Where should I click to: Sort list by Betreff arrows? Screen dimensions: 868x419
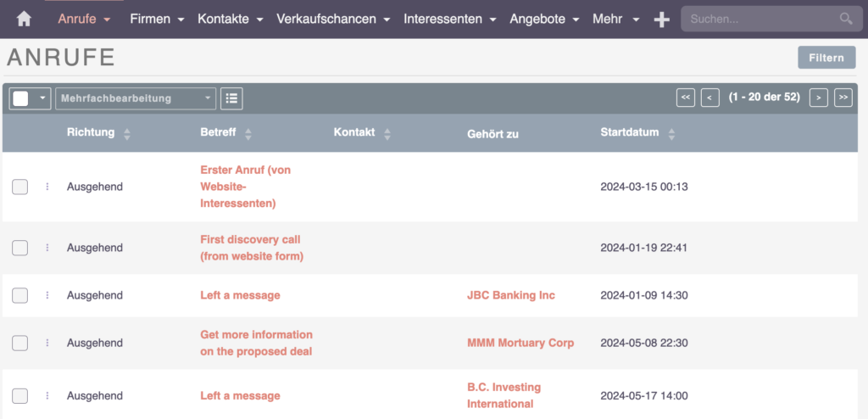(248, 133)
